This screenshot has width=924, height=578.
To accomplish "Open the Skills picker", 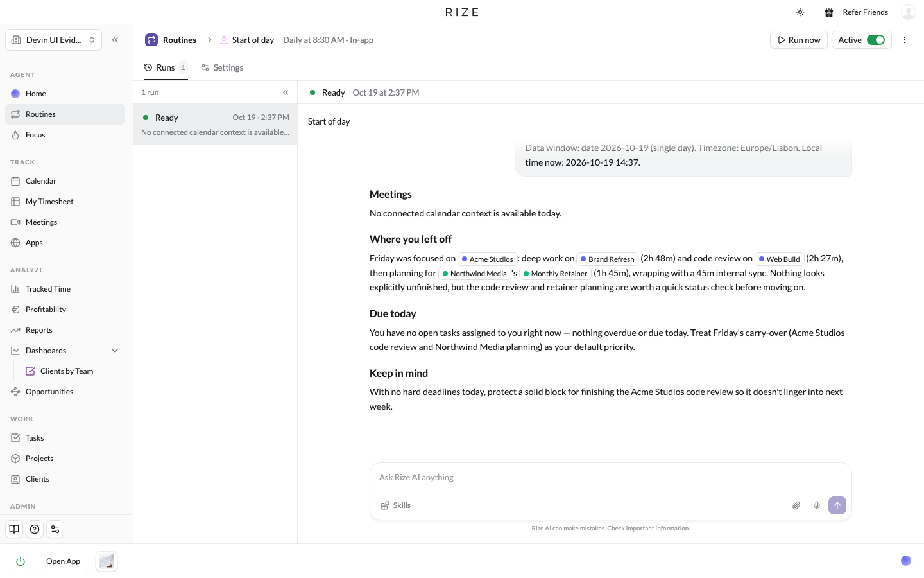I will [x=395, y=505].
